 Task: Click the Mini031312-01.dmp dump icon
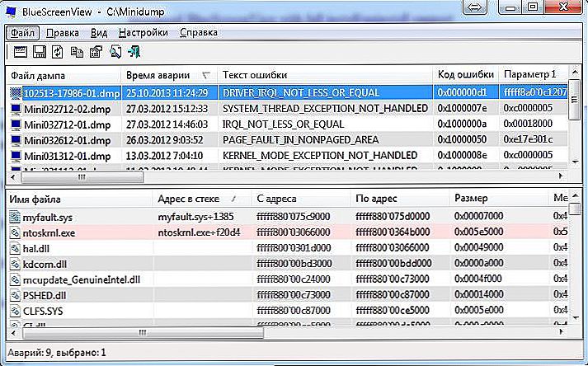point(16,156)
